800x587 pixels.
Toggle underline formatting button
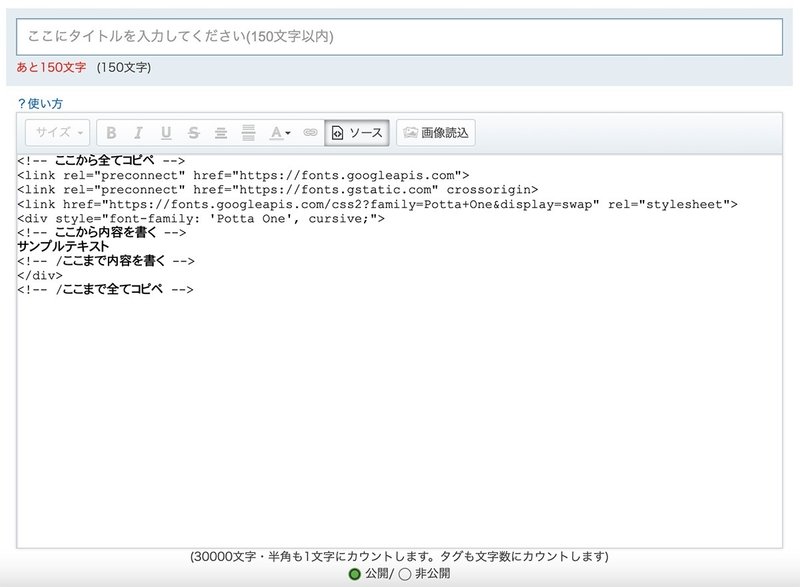click(x=166, y=133)
